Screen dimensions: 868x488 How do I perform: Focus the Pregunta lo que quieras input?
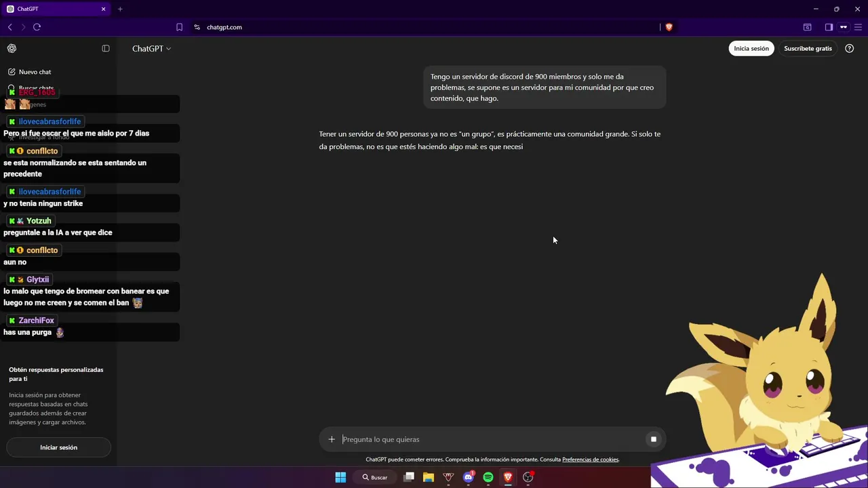point(492,439)
